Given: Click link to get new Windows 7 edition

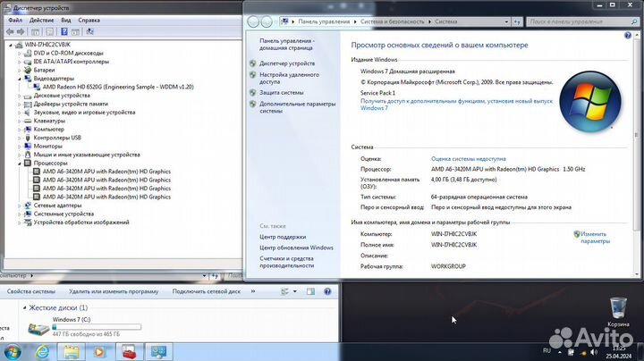Looking at the screenshot, I should point(457,105).
